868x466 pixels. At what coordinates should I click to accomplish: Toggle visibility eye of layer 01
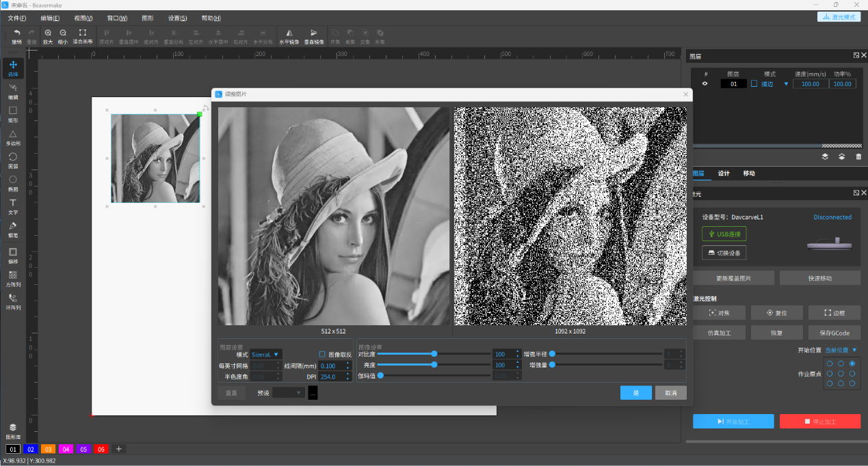pyautogui.click(x=705, y=83)
